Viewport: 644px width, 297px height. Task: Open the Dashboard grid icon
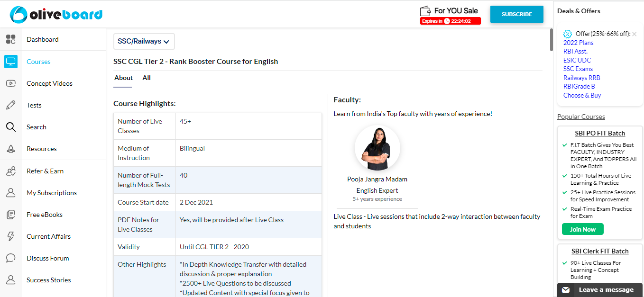point(10,39)
